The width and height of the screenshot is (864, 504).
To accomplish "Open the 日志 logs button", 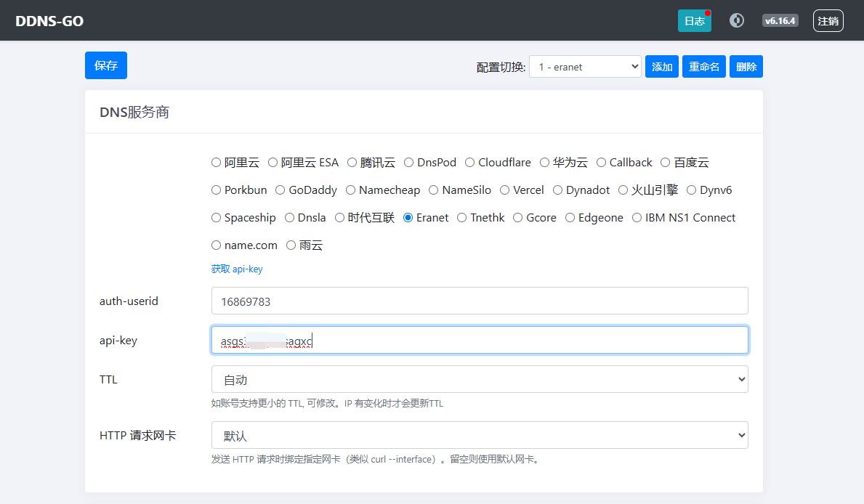I will point(694,21).
